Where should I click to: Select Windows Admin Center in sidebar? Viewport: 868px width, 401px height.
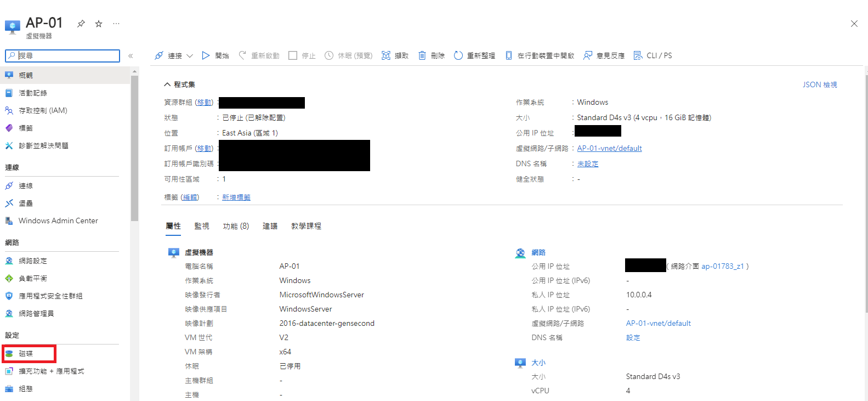(x=58, y=221)
